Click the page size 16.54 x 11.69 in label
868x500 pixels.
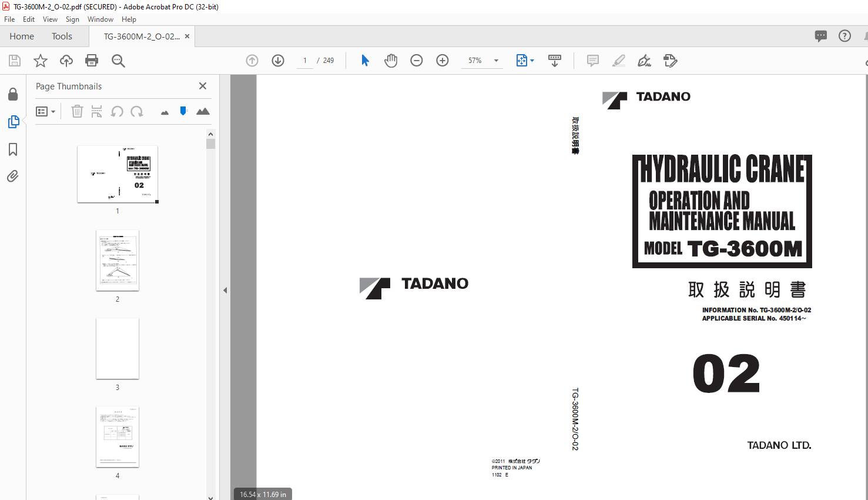pyautogui.click(x=263, y=495)
